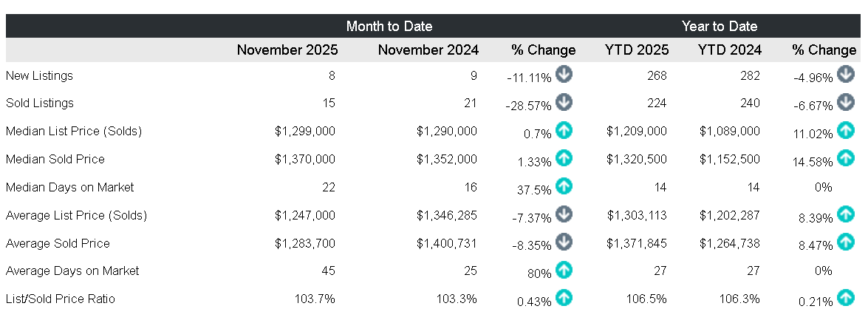This screenshot has width=868, height=323.
Task: Click the $1,283,700 average sold price value
Action: point(305,243)
